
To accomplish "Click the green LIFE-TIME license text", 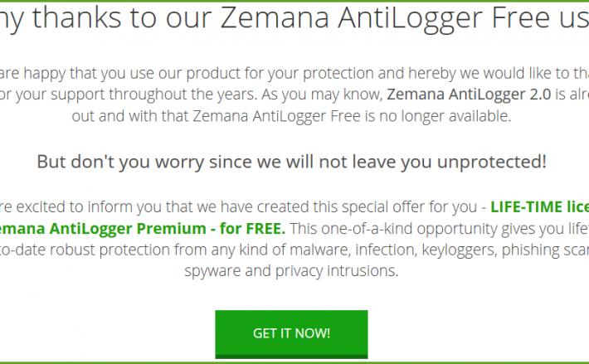I will pos(540,207).
